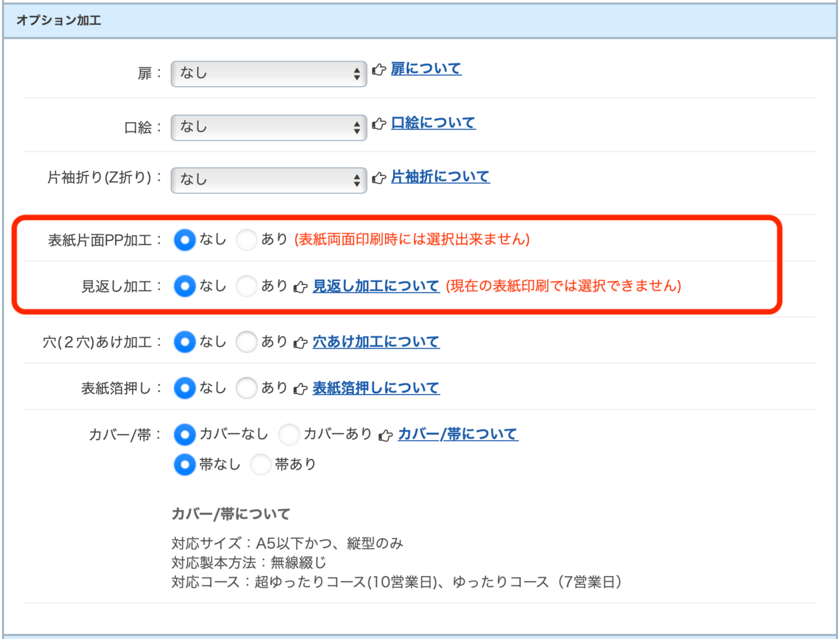Select なし for 穴(2穴)あけ加工
The image size is (840, 639).
pyautogui.click(x=184, y=342)
